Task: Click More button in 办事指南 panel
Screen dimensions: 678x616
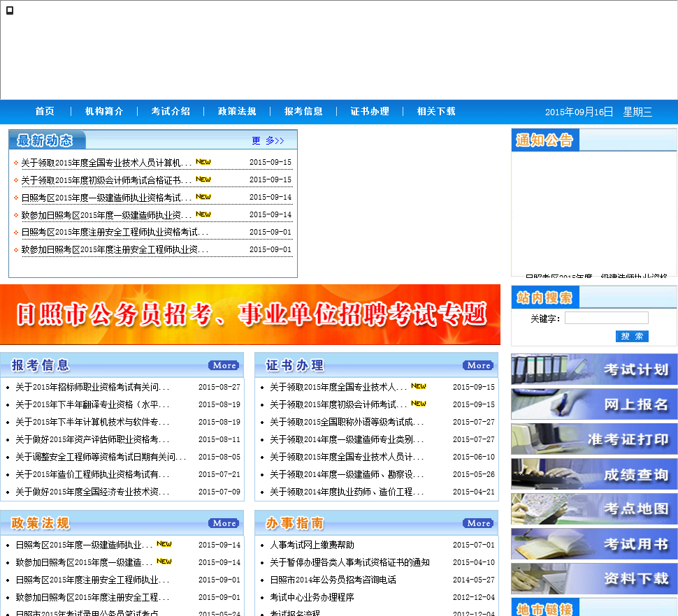Action: click(478, 523)
